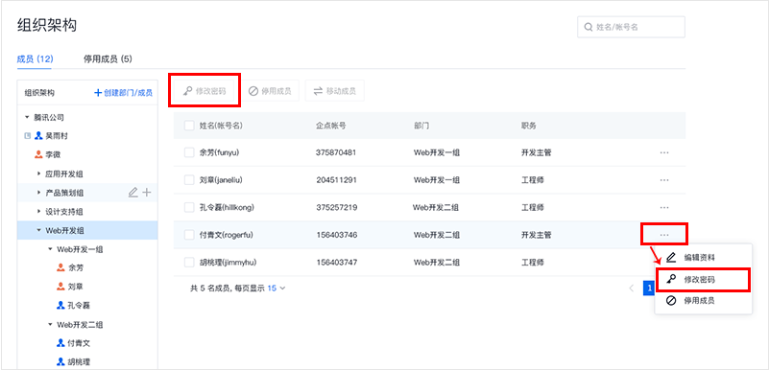The image size is (770, 370).
Task: Expand the 应用开发组 tree node
Action: [39, 174]
